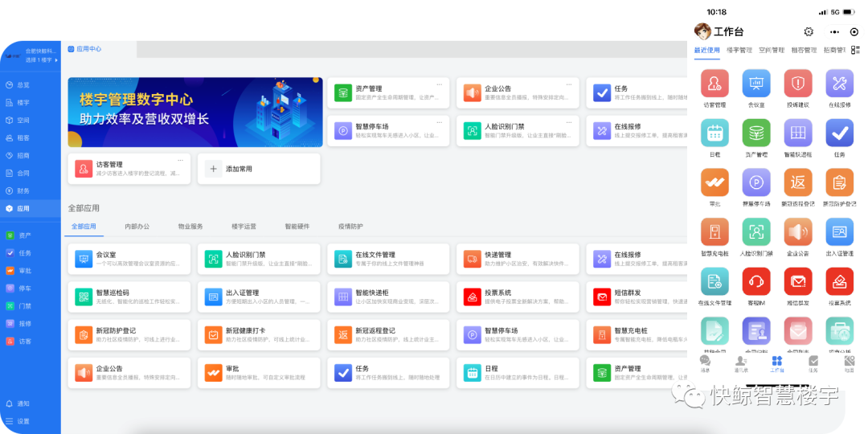Expand the 选择1楼宇 building selector
Image resolution: width=868 pixels, height=434 pixels.
click(x=39, y=59)
